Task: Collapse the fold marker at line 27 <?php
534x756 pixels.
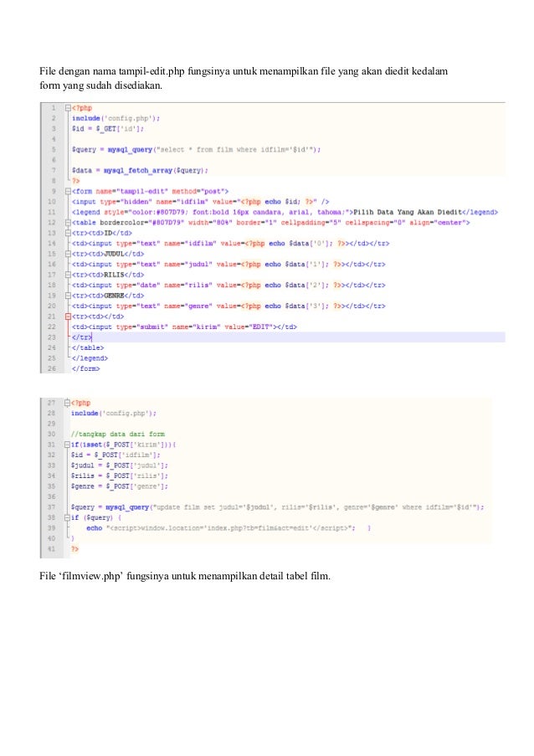Action: click(x=67, y=403)
